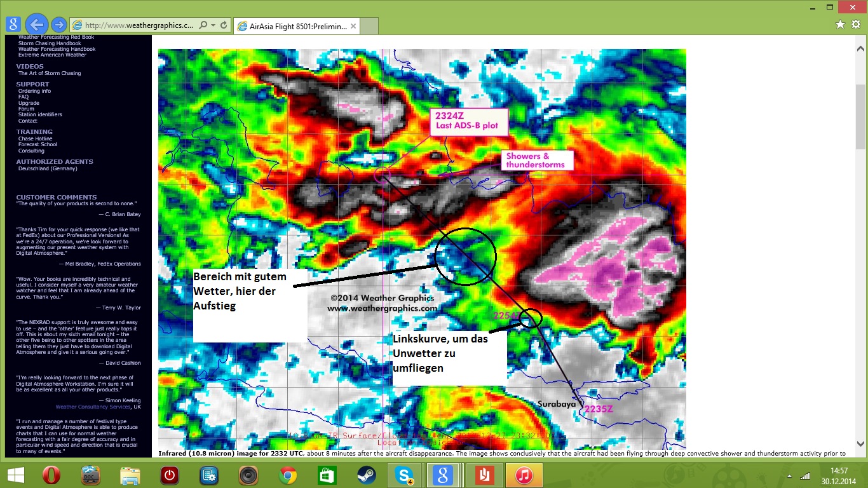Open the Ordering info link
Screen dimensions: 868x488
[34, 91]
